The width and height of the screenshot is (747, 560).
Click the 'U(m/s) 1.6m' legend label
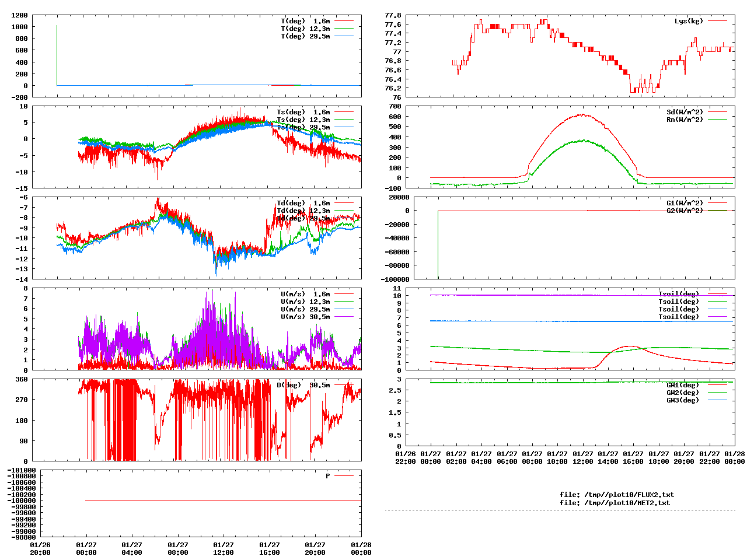pyautogui.click(x=305, y=294)
